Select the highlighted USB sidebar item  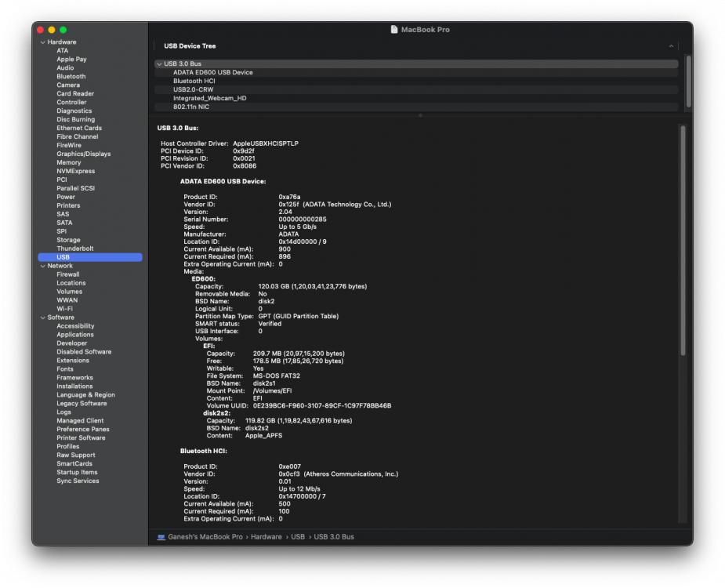pyautogui.click(x=90, y=257)
